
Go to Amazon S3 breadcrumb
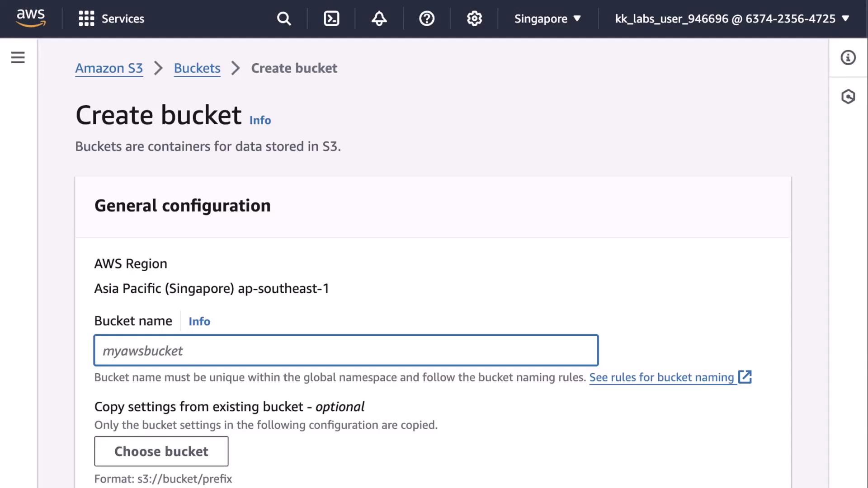pyautogui.click(x=109, y=68)
